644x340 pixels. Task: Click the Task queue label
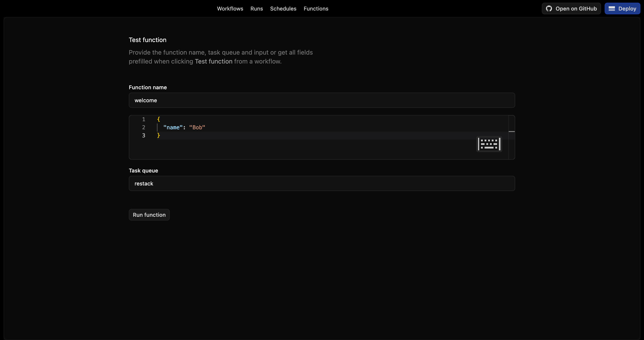143,170
